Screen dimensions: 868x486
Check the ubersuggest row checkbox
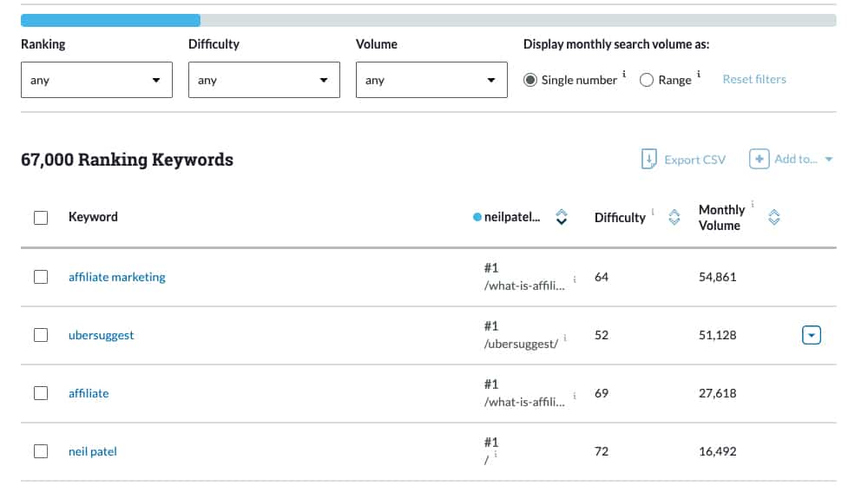(41, 335)
